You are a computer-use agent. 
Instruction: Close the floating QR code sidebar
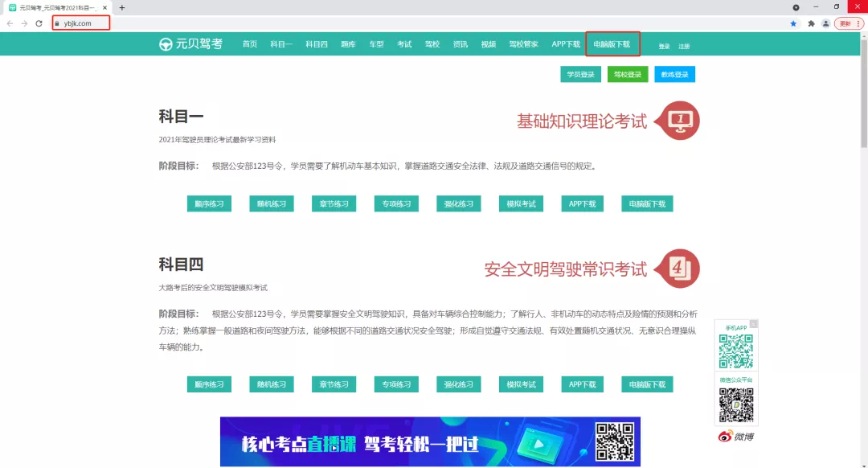pos(753,323)
